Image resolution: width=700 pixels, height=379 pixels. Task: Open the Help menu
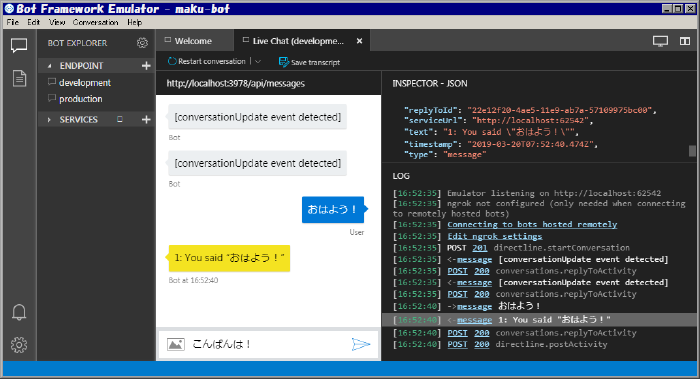tap(134, 22)
